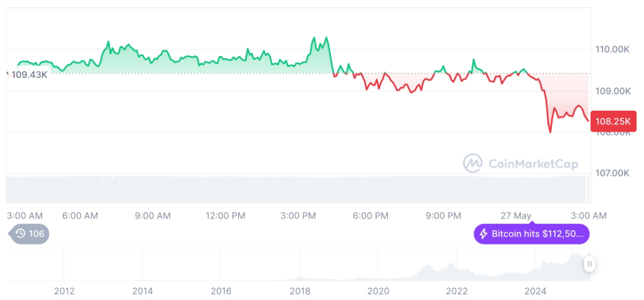The image size is (644, 300).
Task: Click the range slider pause-bar handle
Action: (589, 263)
